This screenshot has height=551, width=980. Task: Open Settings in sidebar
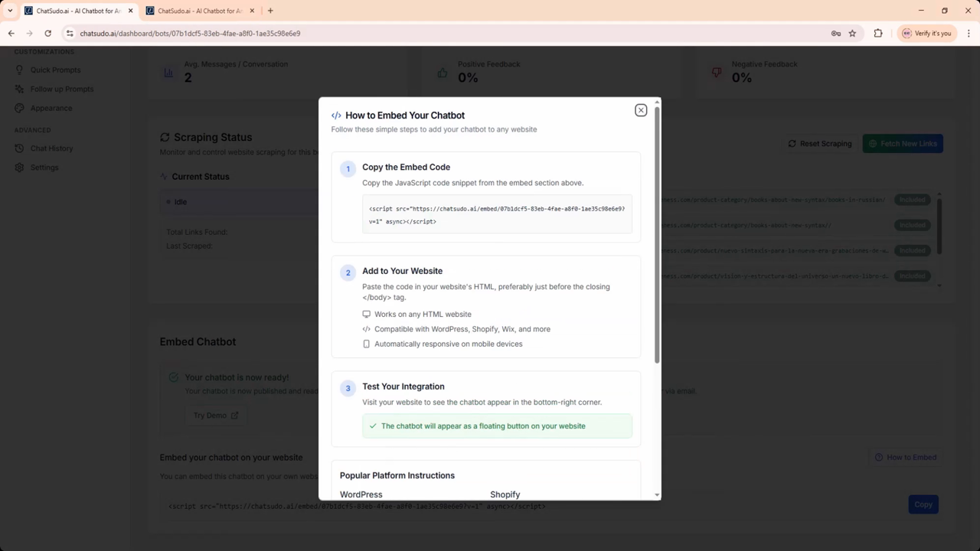point(44,168)
